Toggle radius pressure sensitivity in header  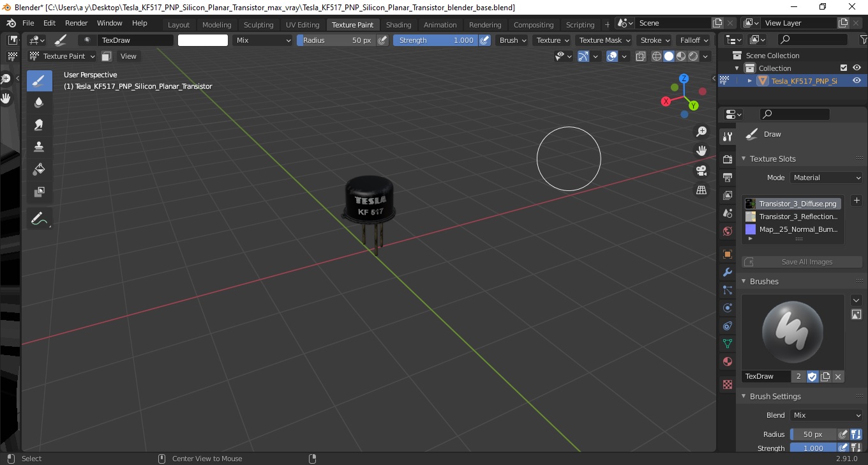tap(382, 40)
